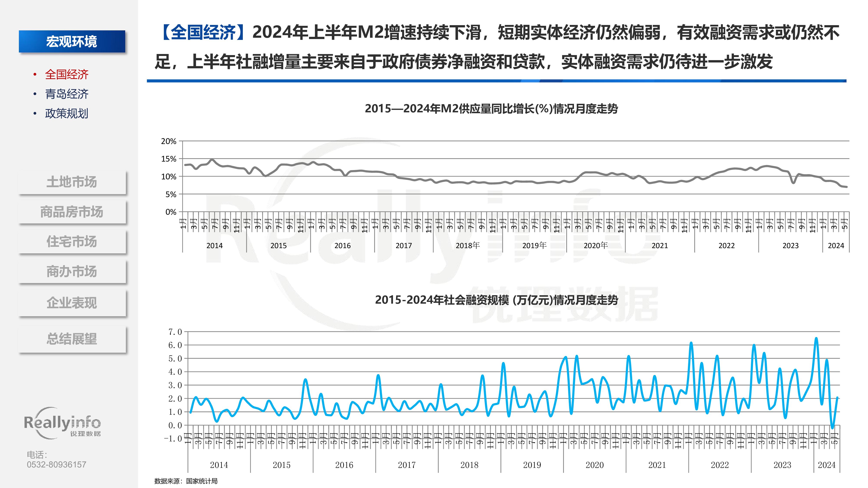The width and height of the screenshot is (868, 488).
Task: Click the 5.0 axis label on financing chart
Action: (175, 359)
